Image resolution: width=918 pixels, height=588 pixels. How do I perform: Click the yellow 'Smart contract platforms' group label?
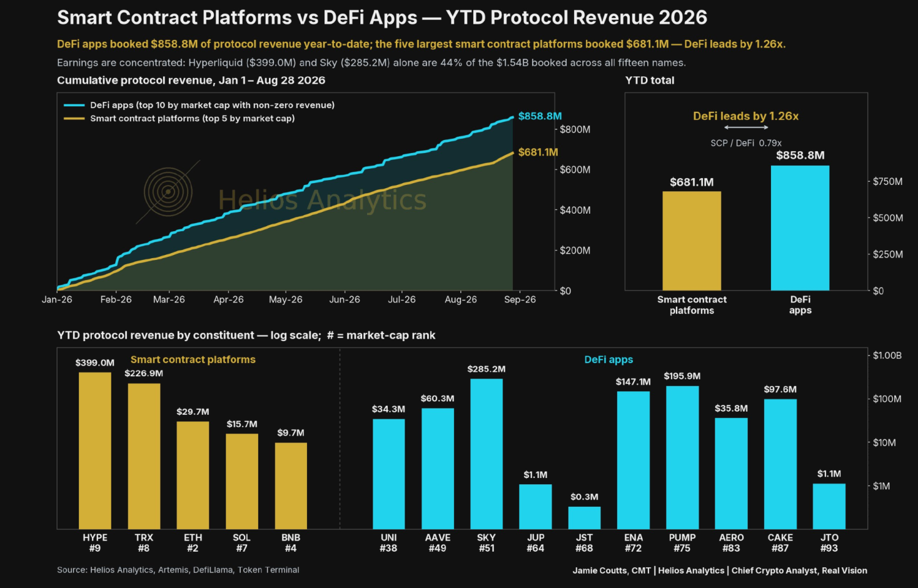point(193,359)
